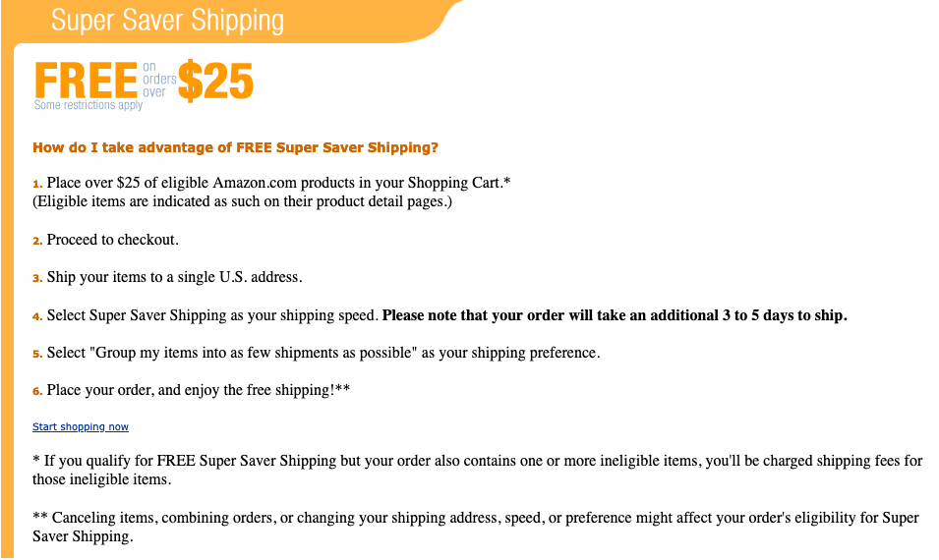This screenshot has width=939, height=560.
Task: Click the "Ship your items to a single U.S. address" line
Action: 174,278
